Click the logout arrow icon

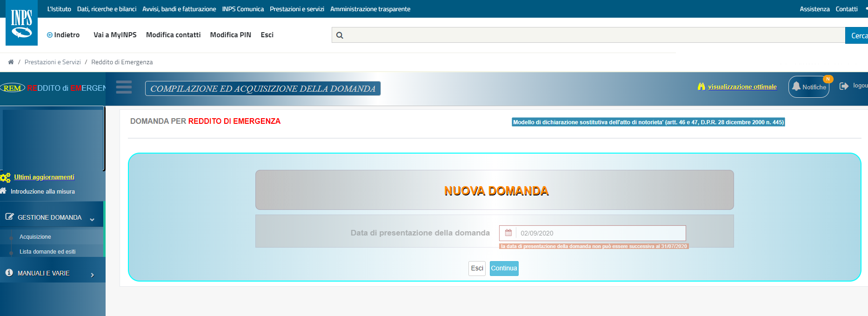[844, 86]
